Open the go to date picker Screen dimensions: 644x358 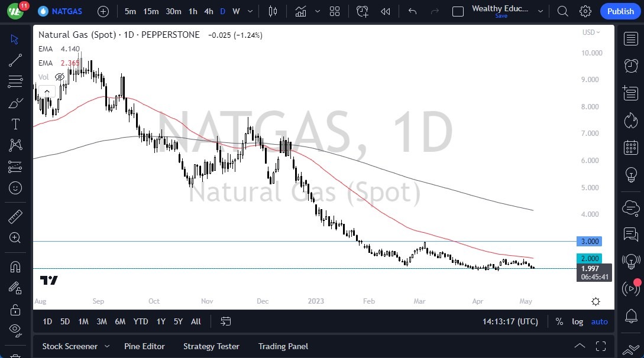click(225, 321)
